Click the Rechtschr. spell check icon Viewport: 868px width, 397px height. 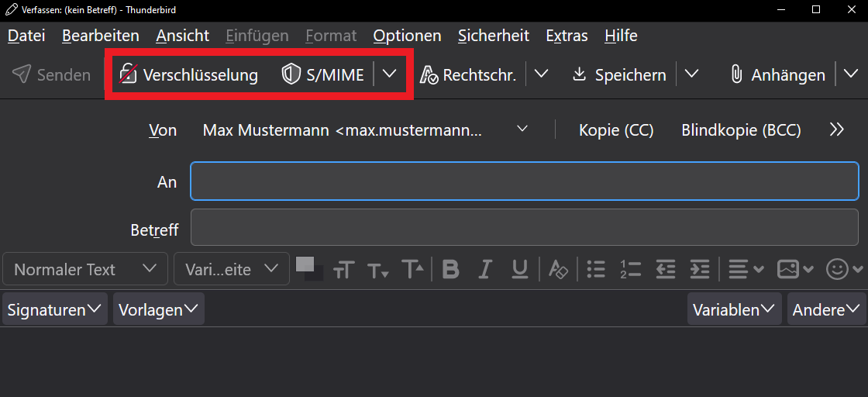coord(429,74)
